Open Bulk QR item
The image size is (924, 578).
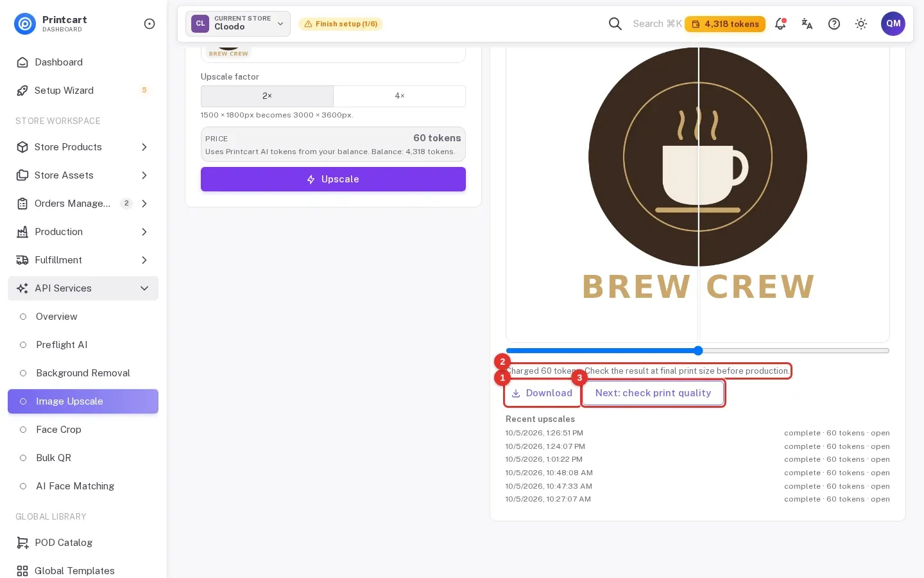[83, 458]
